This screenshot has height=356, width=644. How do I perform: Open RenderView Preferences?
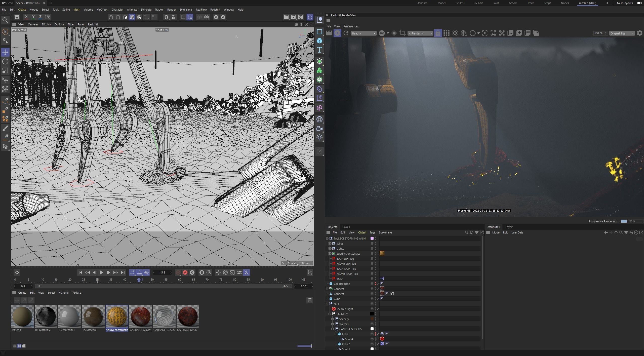click(351, 26)
